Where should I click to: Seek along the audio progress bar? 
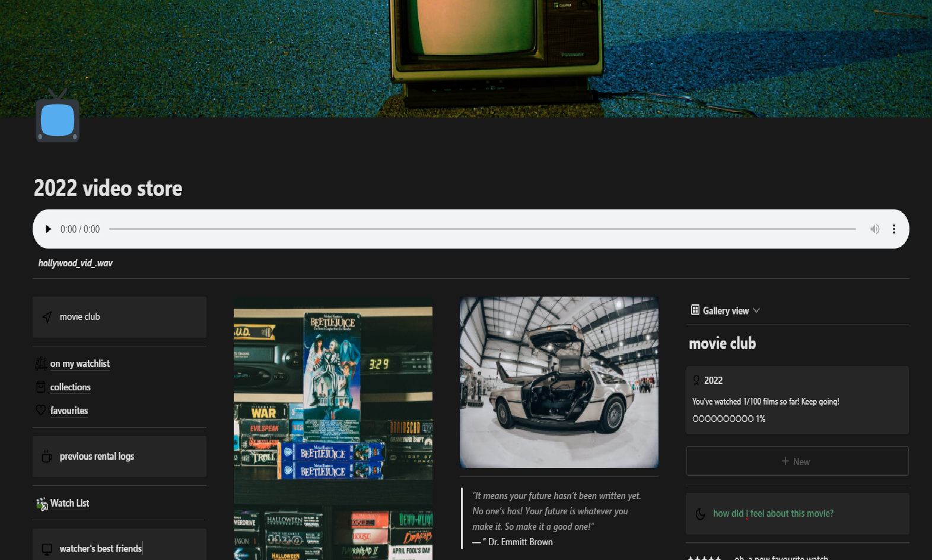coord(482,229)
